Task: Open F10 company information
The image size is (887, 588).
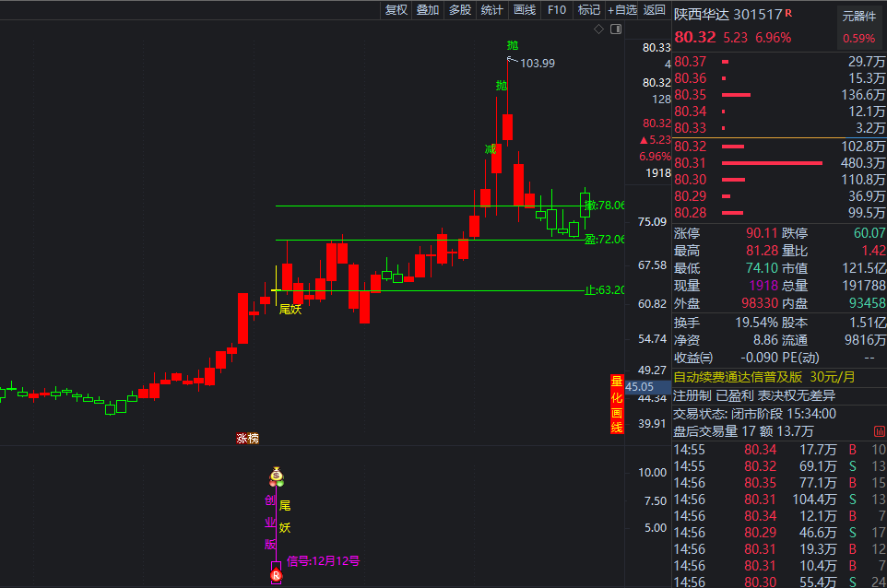Action: (x=557, y=10)
